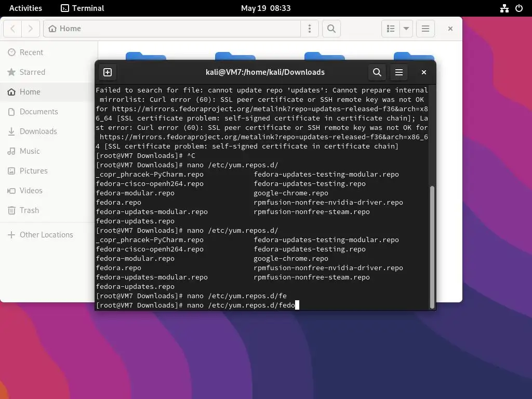Click the Starred star icon
The height and width of the screenshot is (399, 532).
[x=11, y=72]
